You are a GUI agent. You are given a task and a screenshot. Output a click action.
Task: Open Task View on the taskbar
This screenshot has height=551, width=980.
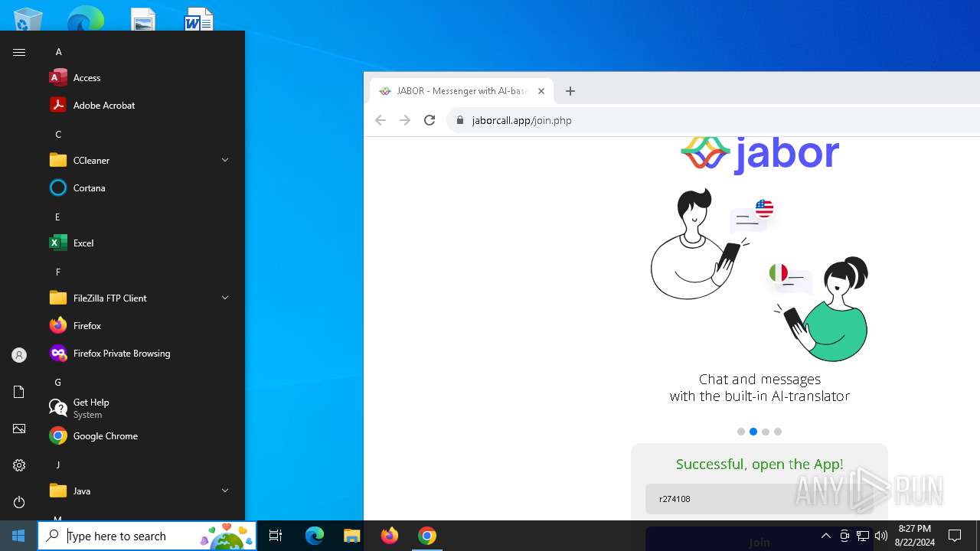tap(276, 536)
